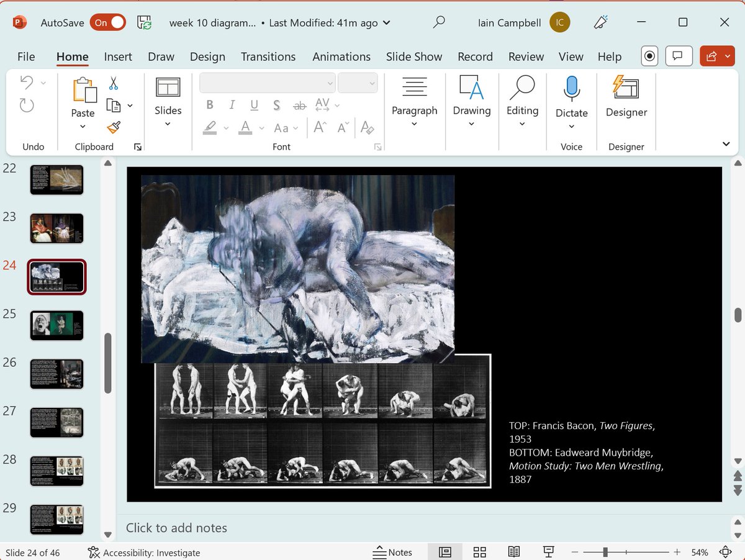Expand the Paste options arrow
This screenshot has height=560, width=745.
pyautogui.click(x=83, y=127)
